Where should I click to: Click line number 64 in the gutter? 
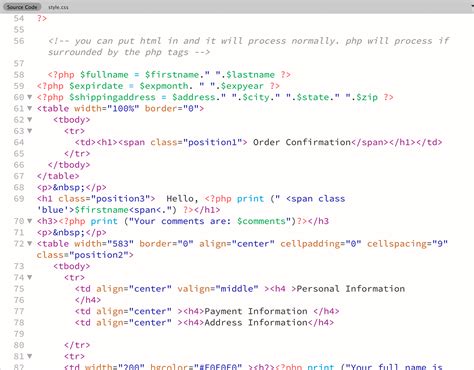[x=19, y=142]
